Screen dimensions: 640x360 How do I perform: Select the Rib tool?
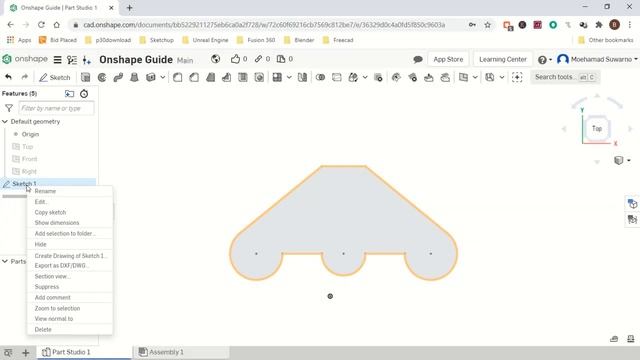coord(227,77)
